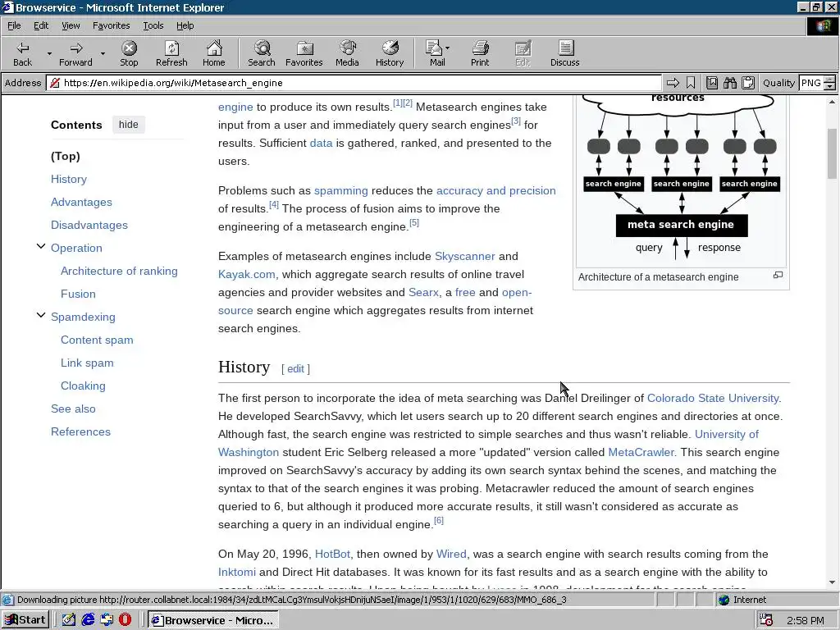The width and height of the screenshot is (840, 630).
Task: Open the Forward button history dropdown
Action: [x=103, y=53]
